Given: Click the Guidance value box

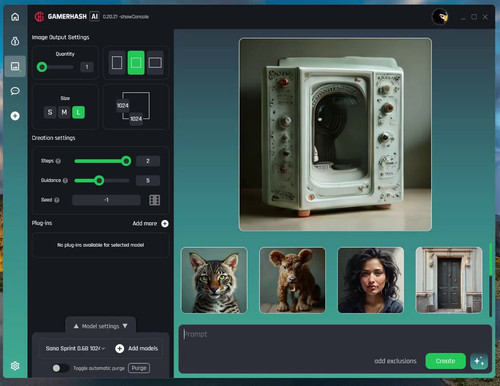Looking at the screenshot, I should coord(148,180).
